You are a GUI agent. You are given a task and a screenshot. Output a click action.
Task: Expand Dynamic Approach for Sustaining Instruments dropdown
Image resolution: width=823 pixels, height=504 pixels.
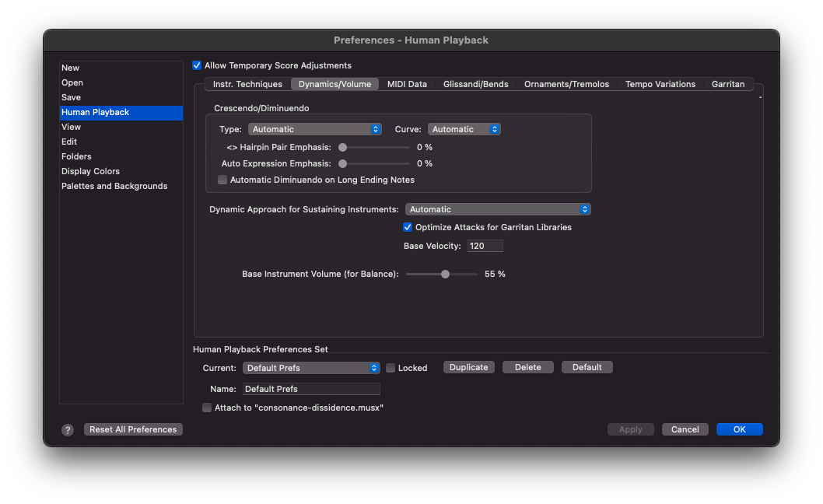tap(498, 209)
